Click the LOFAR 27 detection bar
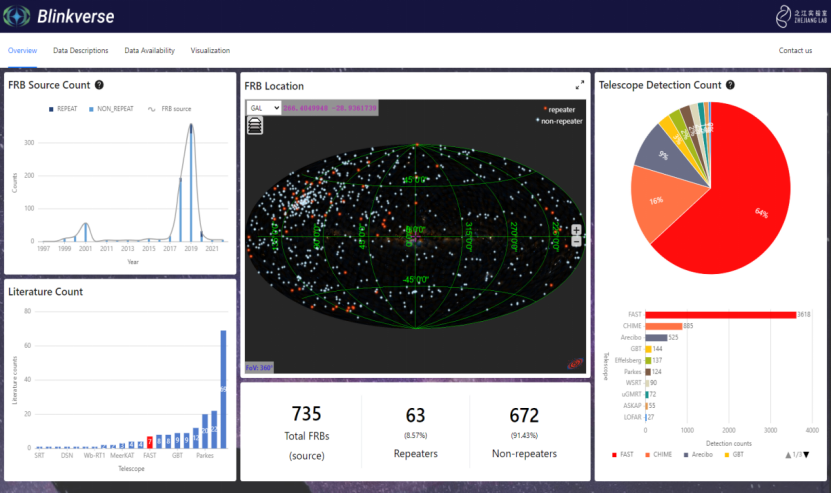 646,418
